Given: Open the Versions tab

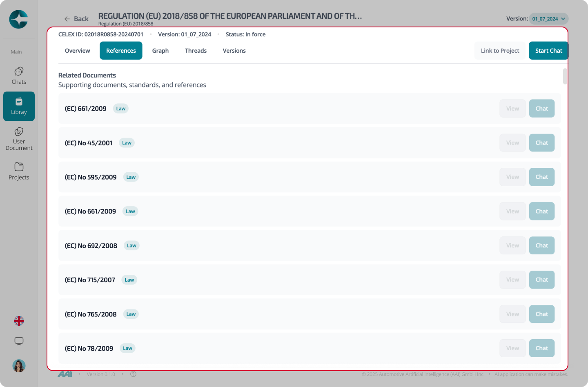Looking at the screenshot, I should point(234,51).
